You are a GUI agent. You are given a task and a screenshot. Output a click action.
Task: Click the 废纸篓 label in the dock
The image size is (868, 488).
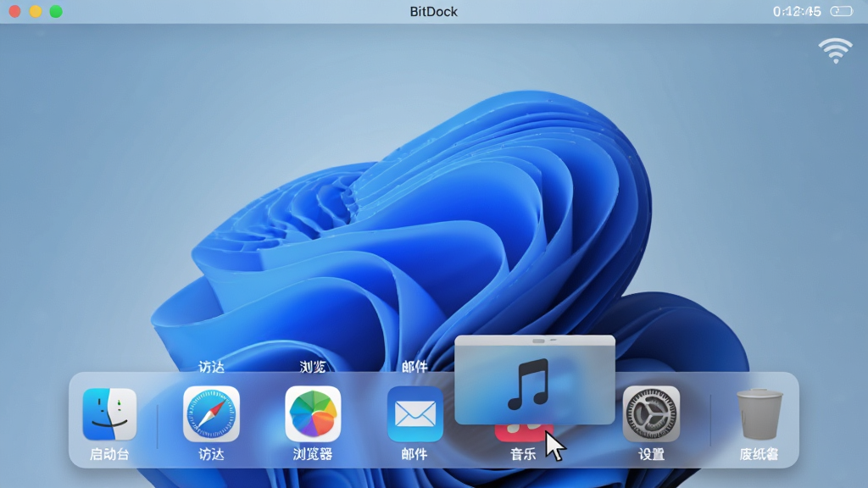coord(759,454)
